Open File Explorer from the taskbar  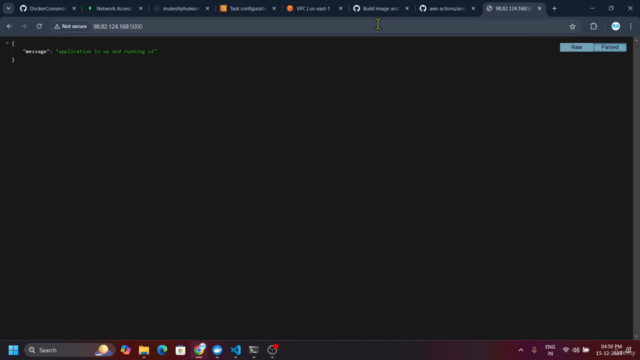point(144,350)
